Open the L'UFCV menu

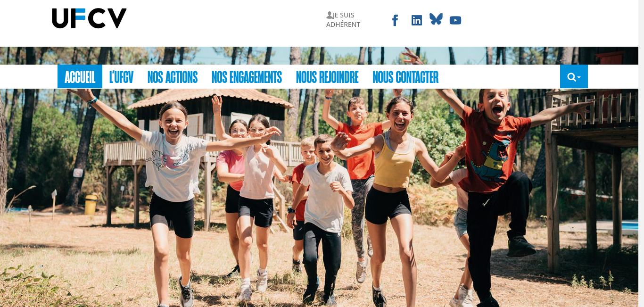(x=122, y=77)
